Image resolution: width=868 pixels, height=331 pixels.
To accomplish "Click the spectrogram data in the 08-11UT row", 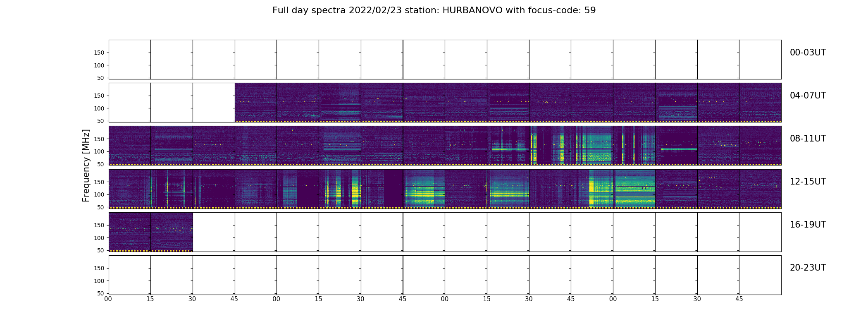I will 445,146.
